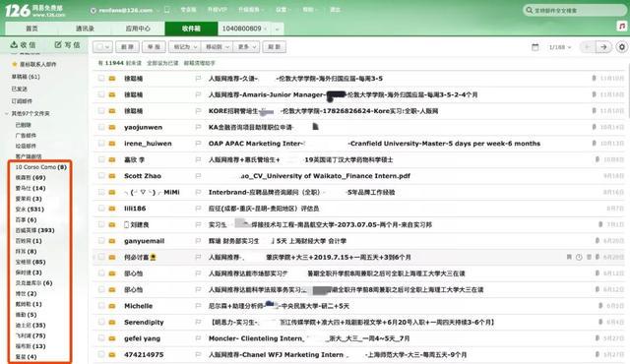Click the 升级VIP link in header

click(218, 9)
